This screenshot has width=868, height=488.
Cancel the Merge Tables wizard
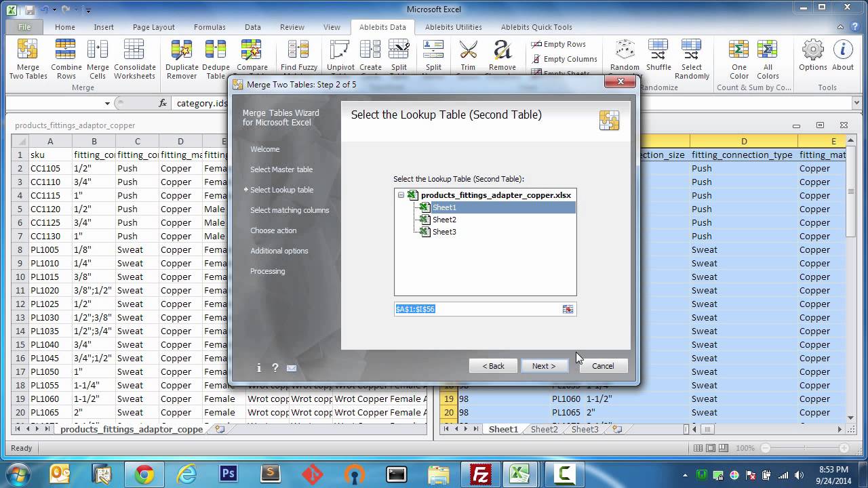click(x=603, y=366)
